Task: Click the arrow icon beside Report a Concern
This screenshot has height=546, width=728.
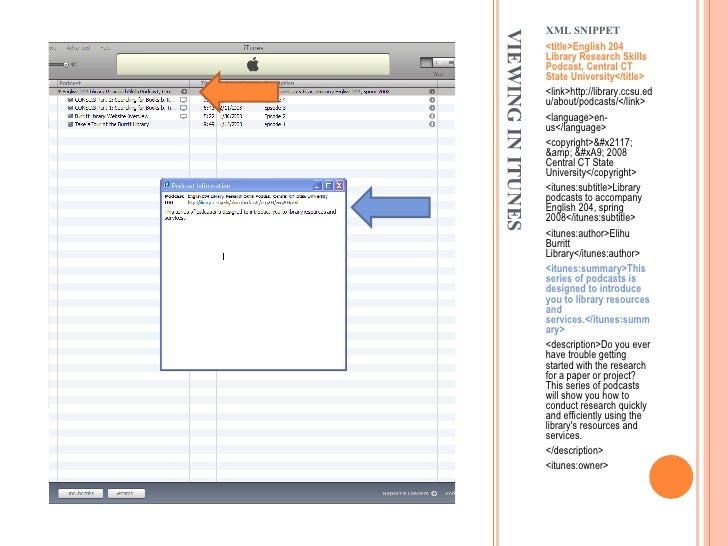Action: pyautogui.click(x=434, y=493)
